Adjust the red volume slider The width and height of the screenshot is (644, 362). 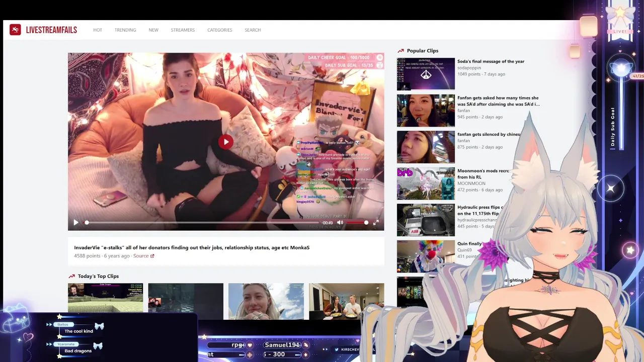pos(357,222)
